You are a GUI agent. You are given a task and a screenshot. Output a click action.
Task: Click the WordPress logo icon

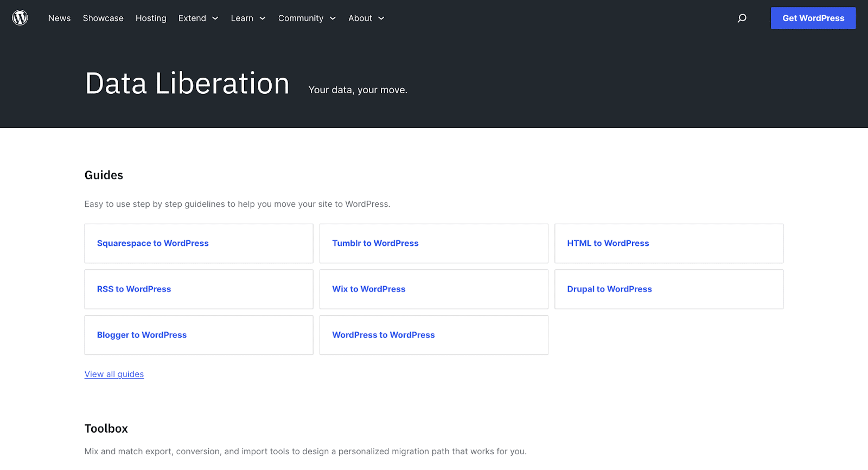click(x=20, y=18)
